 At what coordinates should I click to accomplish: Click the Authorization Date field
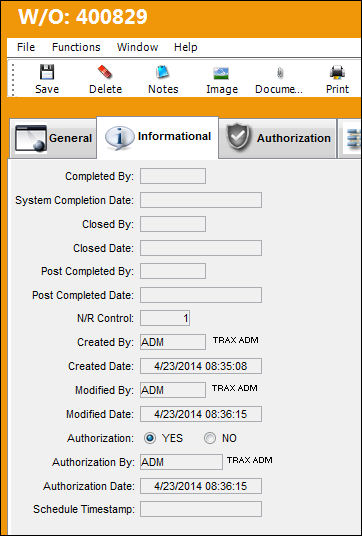[201, 486]
